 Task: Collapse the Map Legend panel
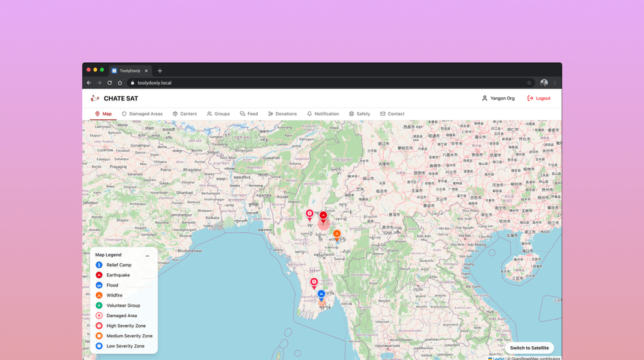point(147,255)
